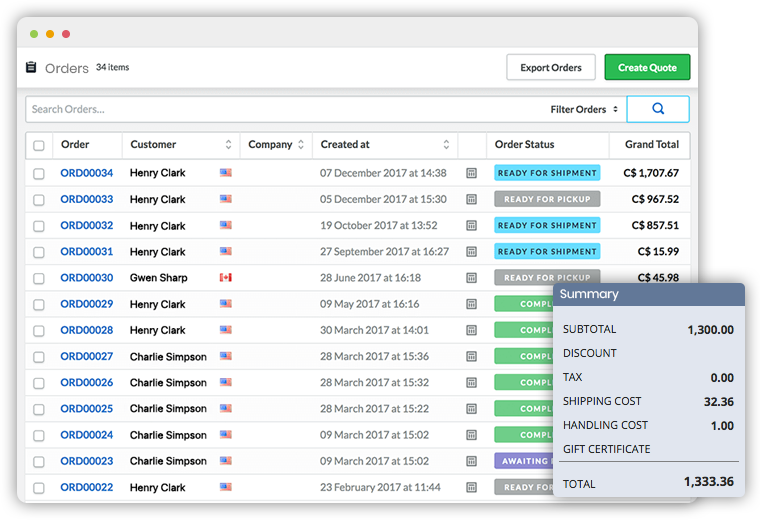Screen dimensions: 760x520
Task: Open calculator icon for ORD00027
Action: pos(471,356)
